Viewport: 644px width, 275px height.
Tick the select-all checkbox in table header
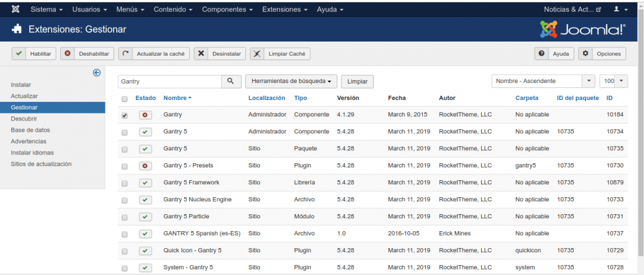click(x=125, y=99)
